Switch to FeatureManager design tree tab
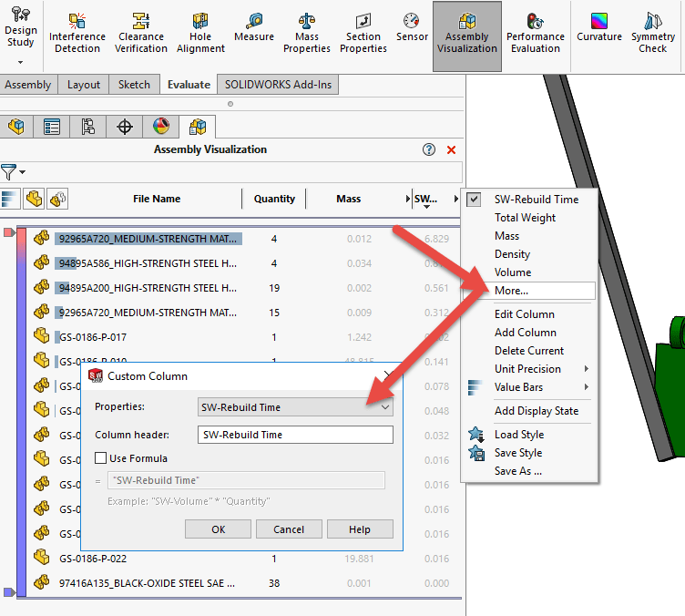Viewport: 685px width, 616px height. pyautogui.click(x=16, y=128)
